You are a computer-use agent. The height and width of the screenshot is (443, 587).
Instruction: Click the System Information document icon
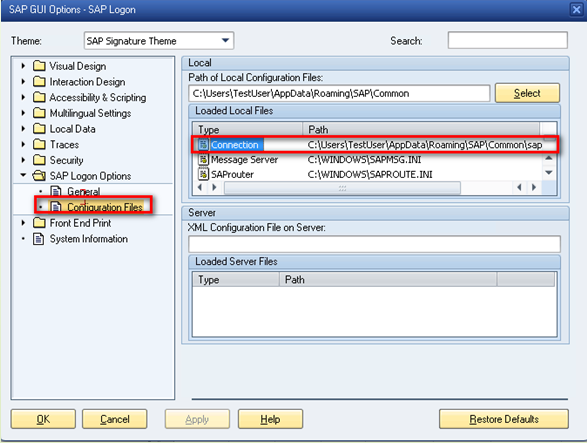[x=39, y=239]
